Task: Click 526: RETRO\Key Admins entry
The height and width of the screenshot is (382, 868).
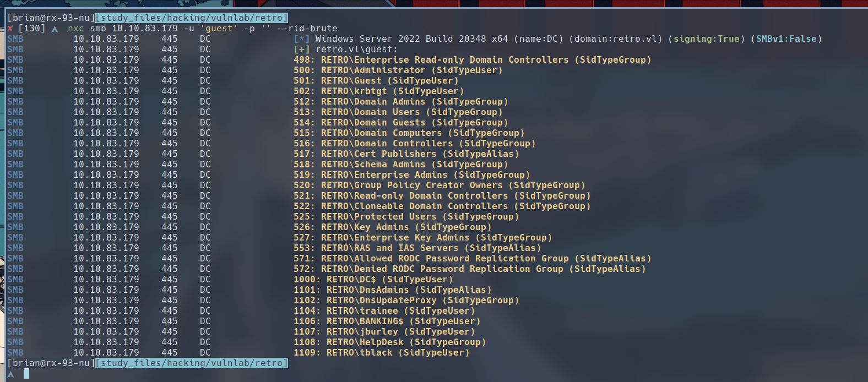Action: click(393, 227)
